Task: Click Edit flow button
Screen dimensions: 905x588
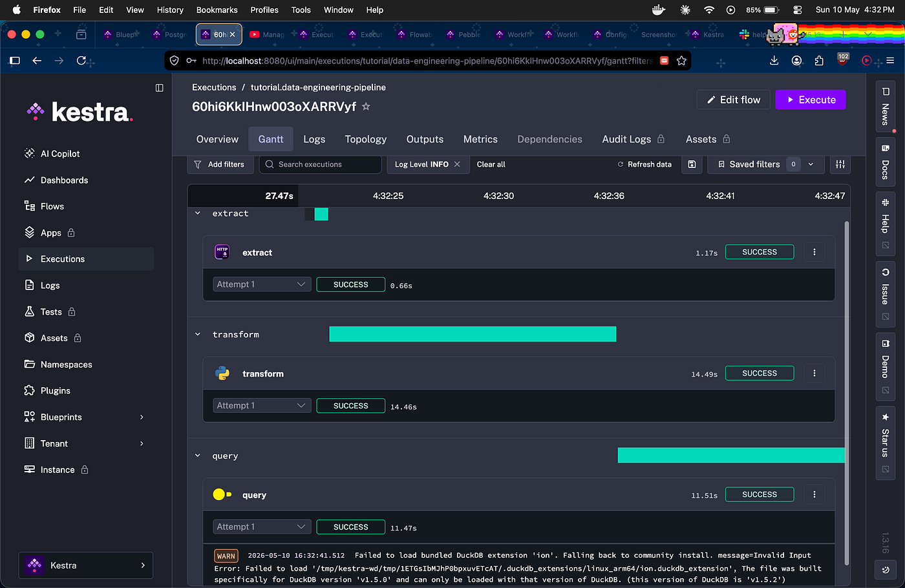Action: tap(734, 100)
